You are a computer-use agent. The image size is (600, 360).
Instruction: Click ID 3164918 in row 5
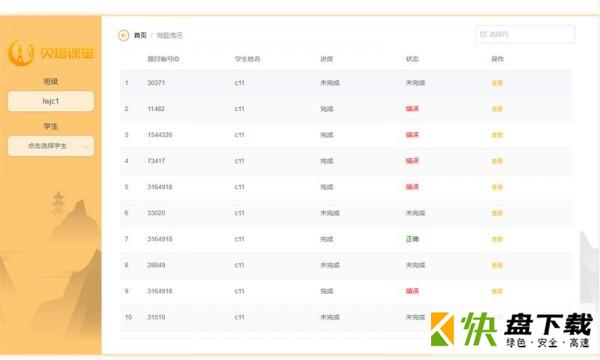(x=160, y=187)
